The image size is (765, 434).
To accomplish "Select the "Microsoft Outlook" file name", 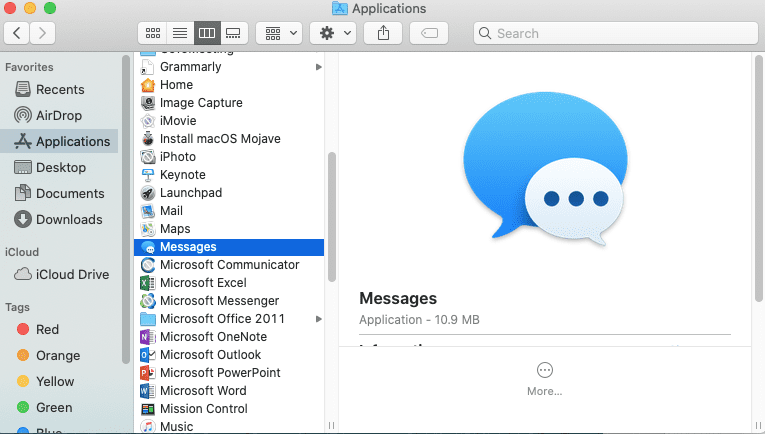I will 211,355.
